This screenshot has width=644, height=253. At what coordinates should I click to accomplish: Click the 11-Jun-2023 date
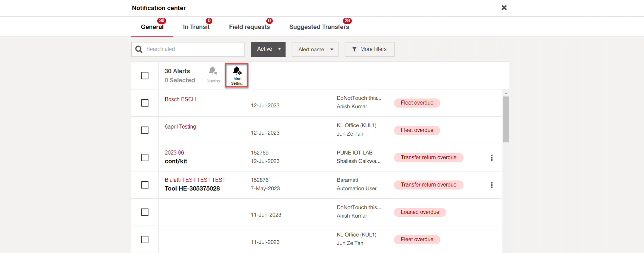[x=266, y=215]
